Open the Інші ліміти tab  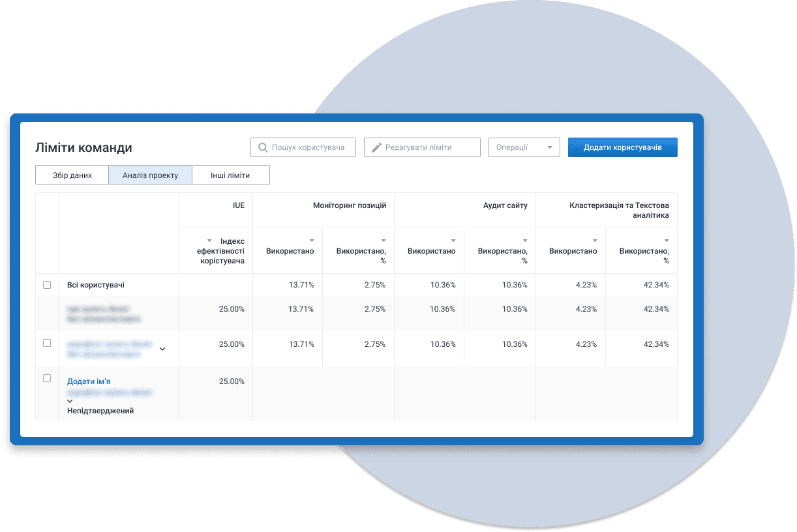coord(230,175)
